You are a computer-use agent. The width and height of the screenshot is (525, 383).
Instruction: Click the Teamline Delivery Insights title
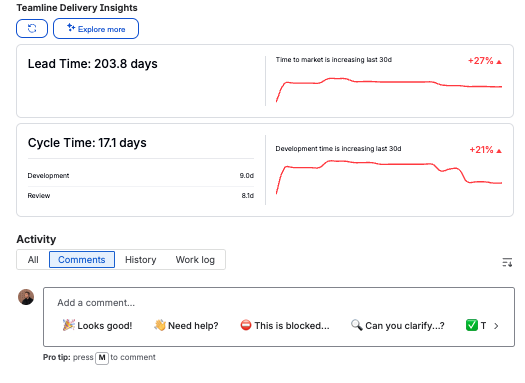coord(77,8)
